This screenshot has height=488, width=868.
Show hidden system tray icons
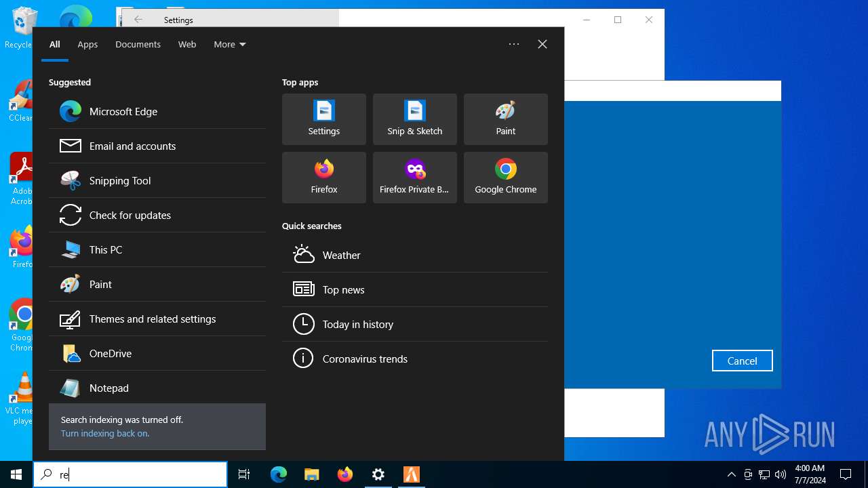(x=731, y=474)
